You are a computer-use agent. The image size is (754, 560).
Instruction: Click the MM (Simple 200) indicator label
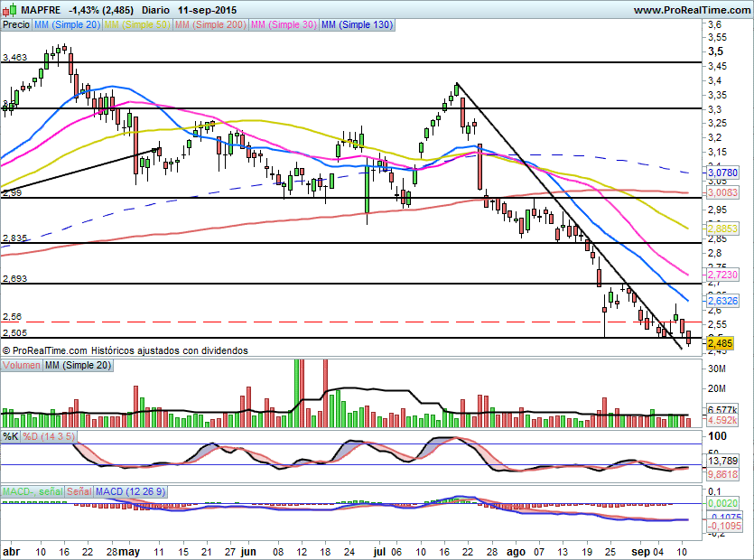[x=209, y=25]
